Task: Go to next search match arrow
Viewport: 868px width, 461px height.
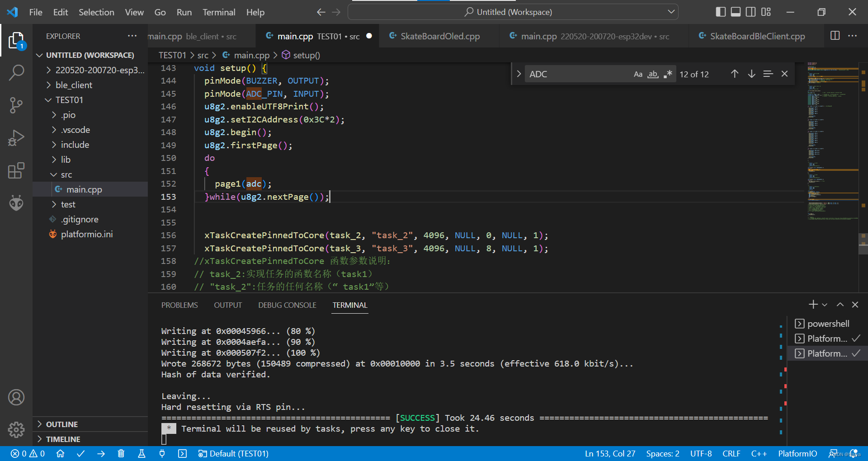Action: tap(751, 74)
